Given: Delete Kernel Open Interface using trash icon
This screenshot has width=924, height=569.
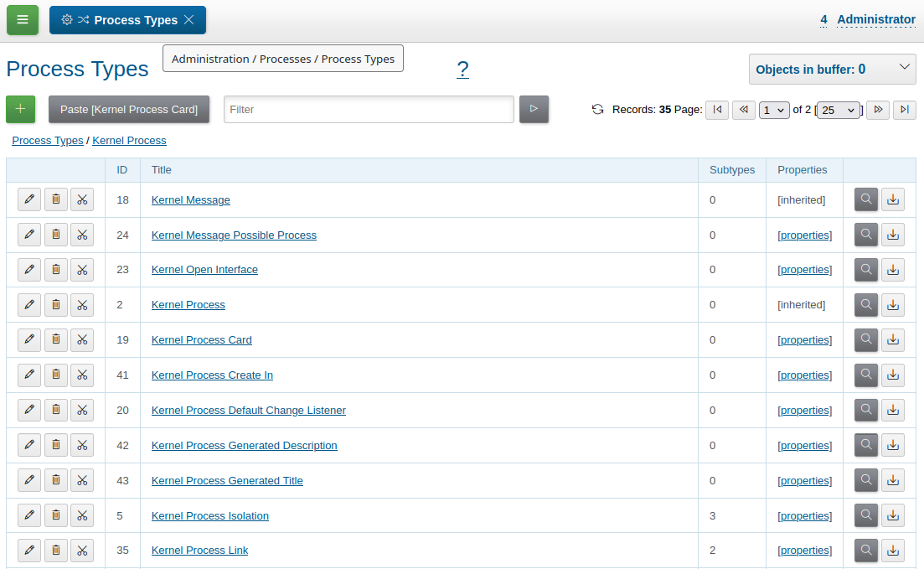Looking at the screenshot, I should click(56, 270).
